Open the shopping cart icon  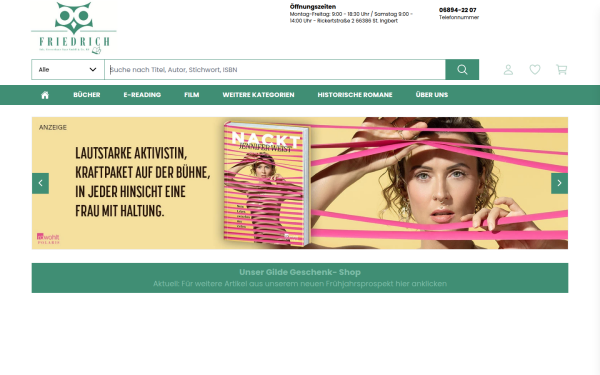[561, 70]
